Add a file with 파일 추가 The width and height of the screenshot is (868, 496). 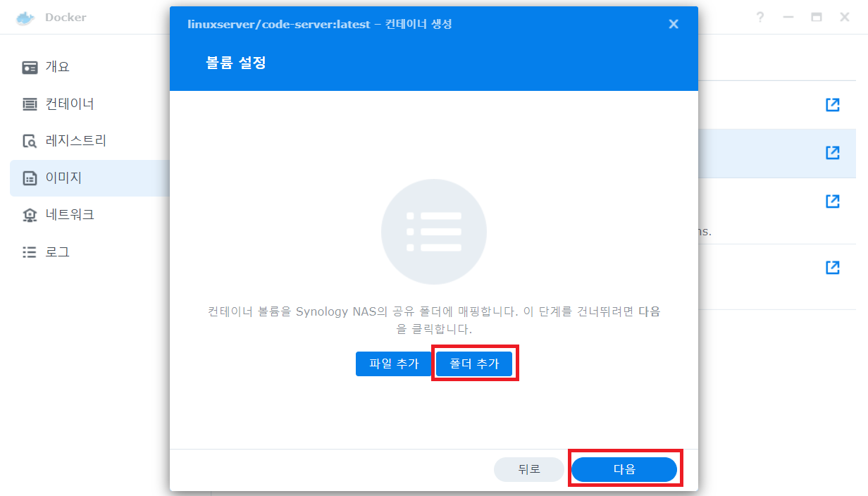(x=394, y=364)
